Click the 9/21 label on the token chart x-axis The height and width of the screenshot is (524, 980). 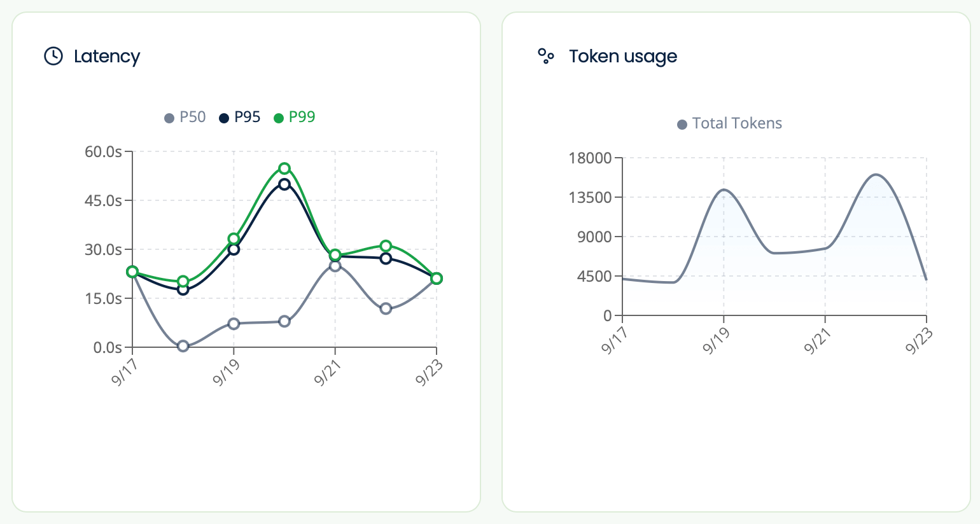click(818, 340)
